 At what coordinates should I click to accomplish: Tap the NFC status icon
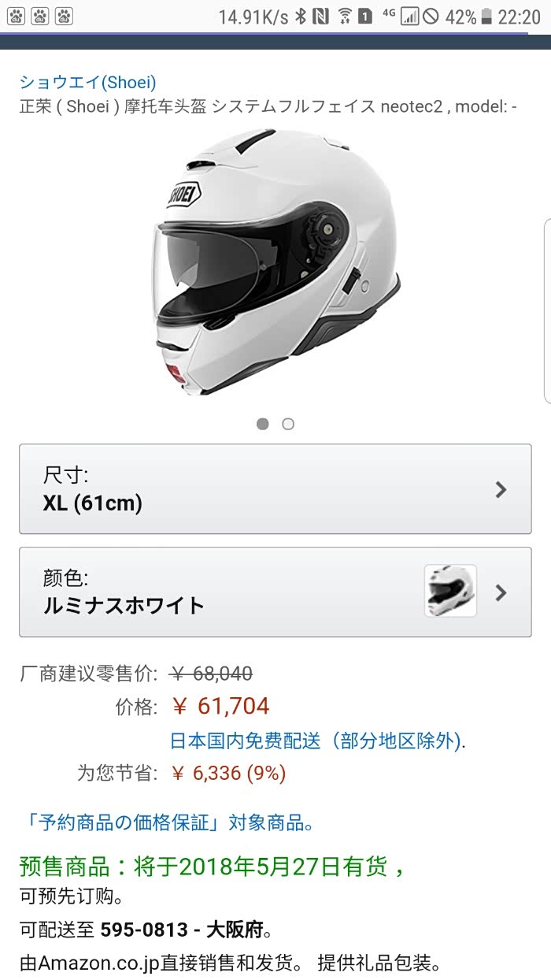320,16
